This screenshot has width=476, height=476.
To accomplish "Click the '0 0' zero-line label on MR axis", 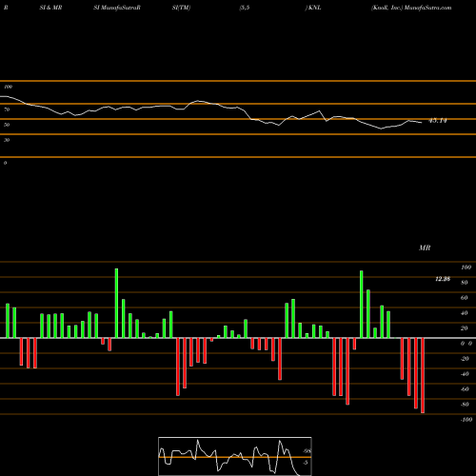I will [x=466, y=344].
